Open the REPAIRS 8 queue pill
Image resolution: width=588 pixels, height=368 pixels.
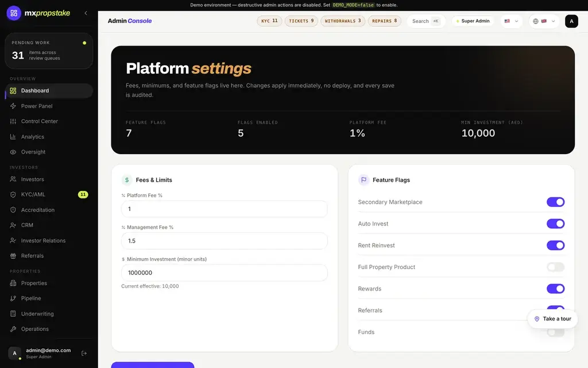384,21
